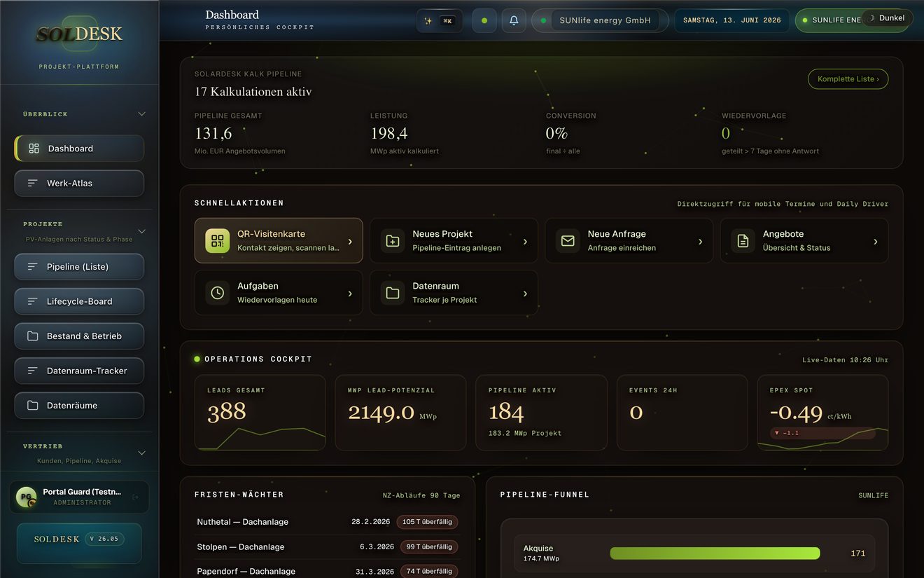
Task: Click the Pipeline Aktiv 184 card
Action: point(541,413)
